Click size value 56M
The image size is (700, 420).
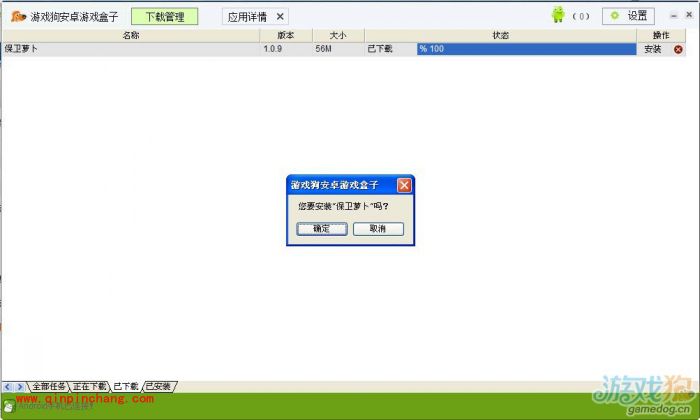[x=323, y=49]
